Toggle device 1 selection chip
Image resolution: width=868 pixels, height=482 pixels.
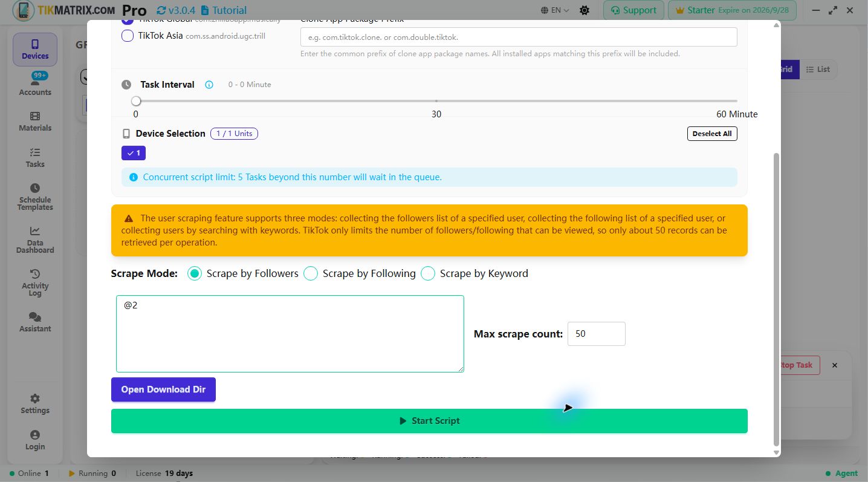pos(134,153)
